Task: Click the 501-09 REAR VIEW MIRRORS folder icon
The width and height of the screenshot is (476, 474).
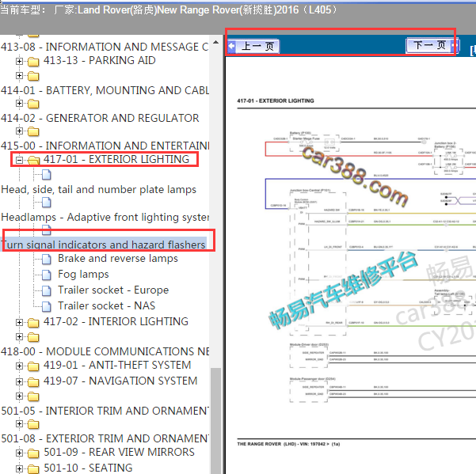Action: [33, 453]
